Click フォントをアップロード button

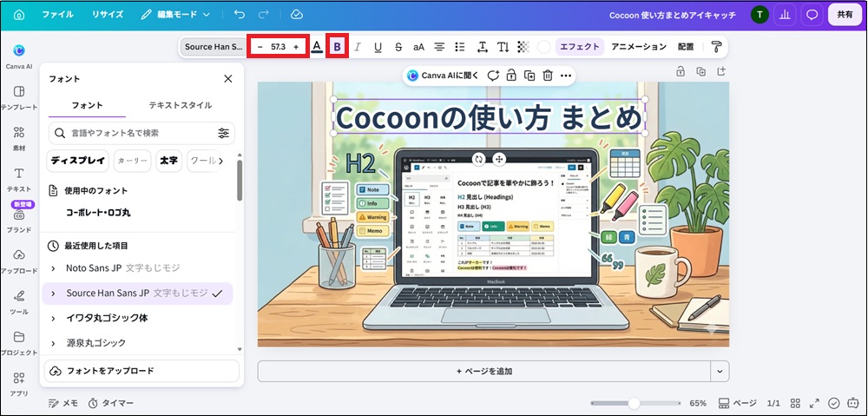pyautogui.click(x=141, y=371)
